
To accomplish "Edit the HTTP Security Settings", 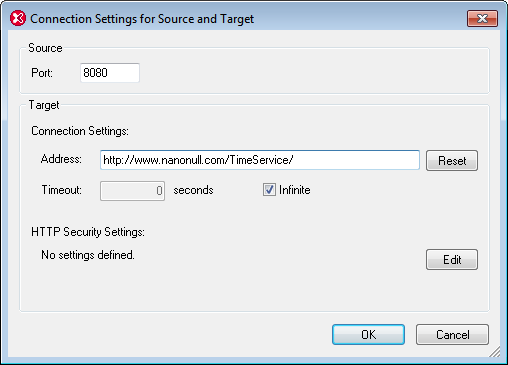I will point(452,259).
